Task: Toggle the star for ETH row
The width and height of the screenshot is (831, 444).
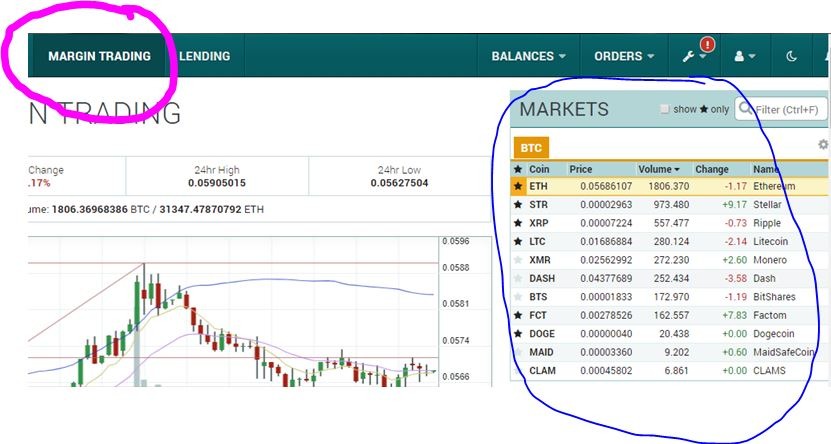Action: click(518, 186)
